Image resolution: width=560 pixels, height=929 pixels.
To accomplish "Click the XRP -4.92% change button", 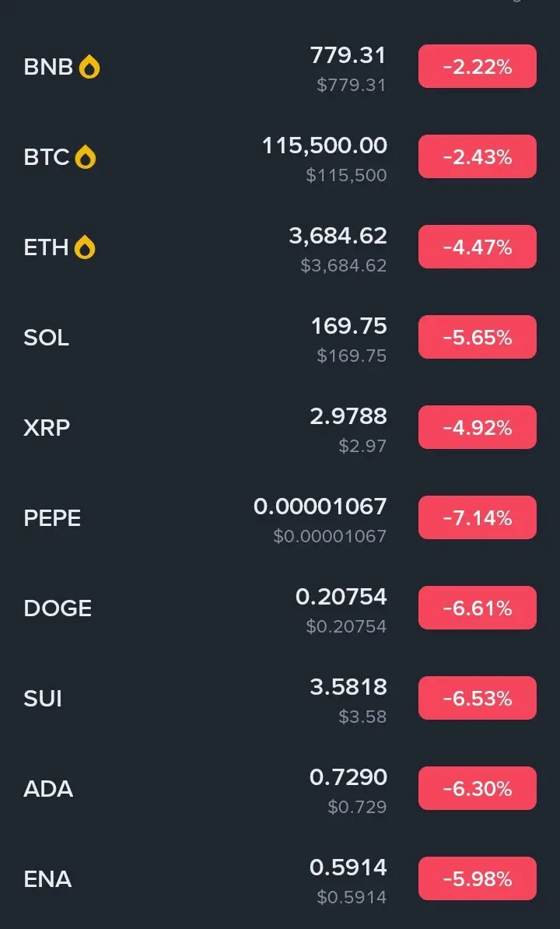I will [477, 427].
